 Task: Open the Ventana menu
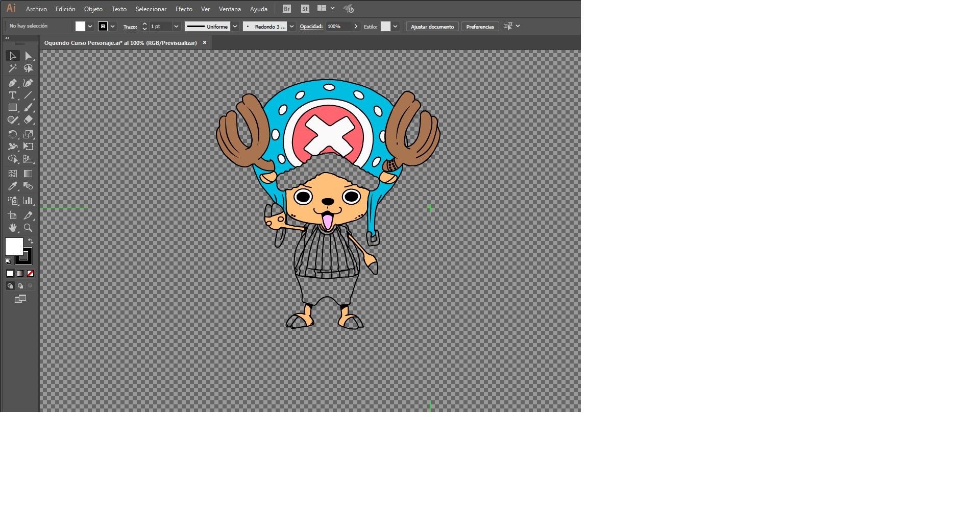pos(230,9)
